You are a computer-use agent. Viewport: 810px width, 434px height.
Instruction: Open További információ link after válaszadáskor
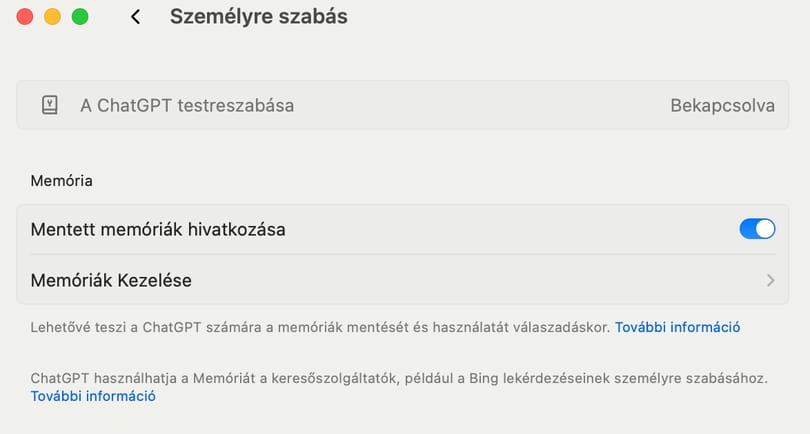677,327
